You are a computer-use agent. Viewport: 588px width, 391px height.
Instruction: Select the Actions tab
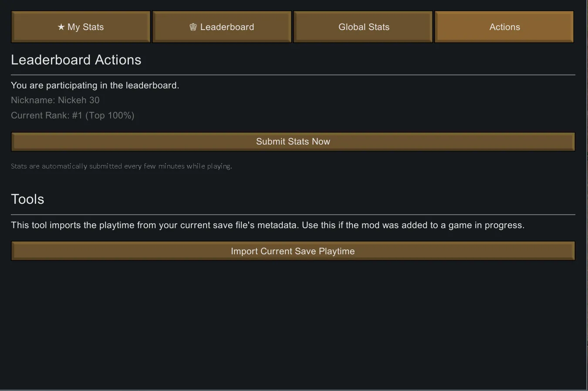click(x=504, y=27)
